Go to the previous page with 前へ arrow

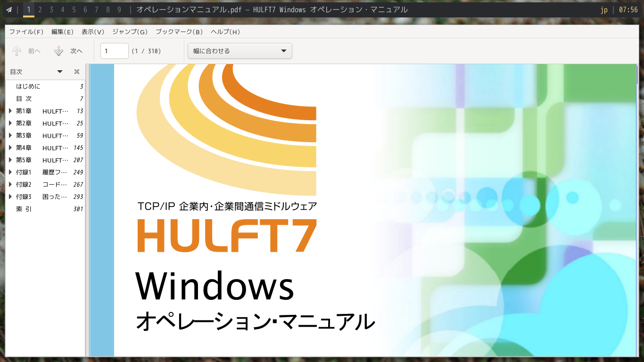pyautogui.click(x=26, y=51)
